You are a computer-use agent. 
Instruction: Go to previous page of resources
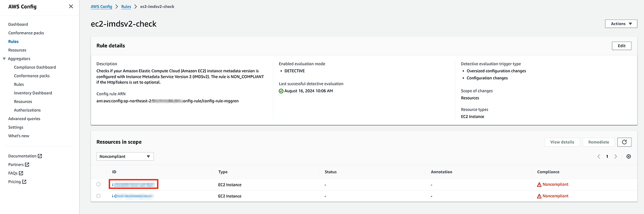599,157
